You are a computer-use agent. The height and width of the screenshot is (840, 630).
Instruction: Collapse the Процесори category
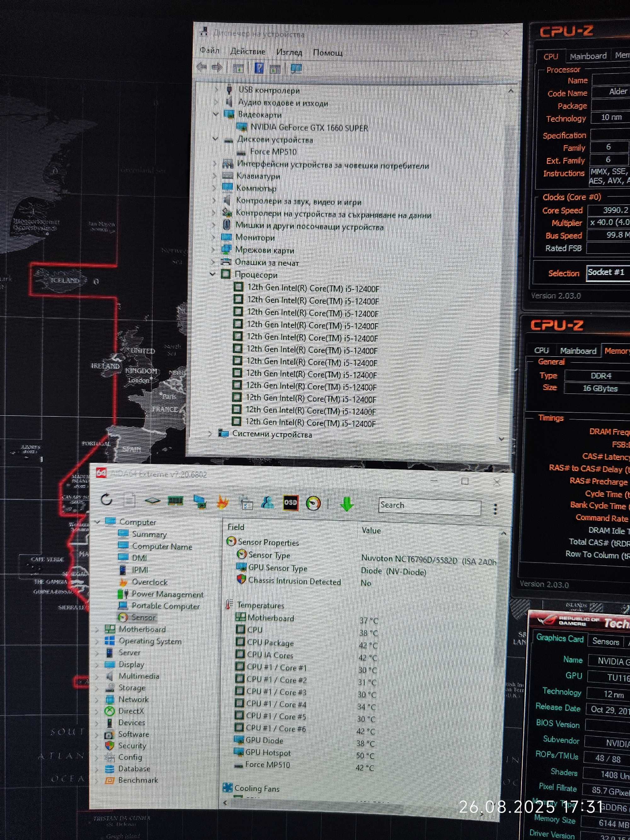click(x=212, y=274)
